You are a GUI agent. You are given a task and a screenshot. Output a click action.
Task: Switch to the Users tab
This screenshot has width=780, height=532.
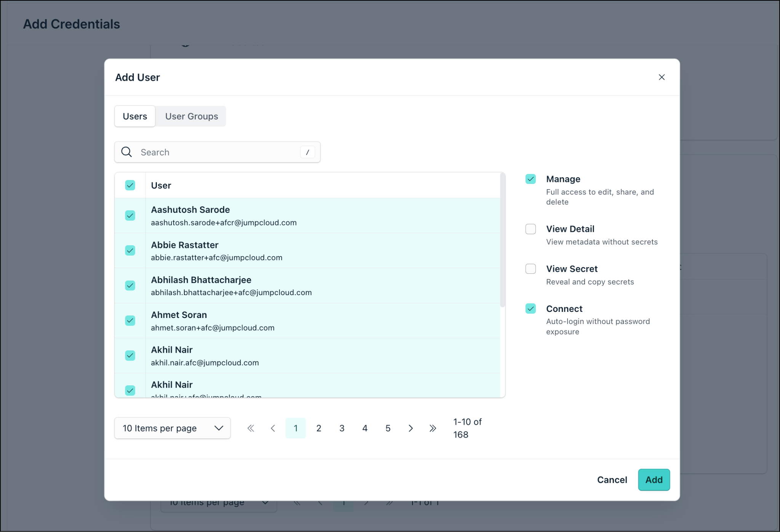(x=135, y=116)
